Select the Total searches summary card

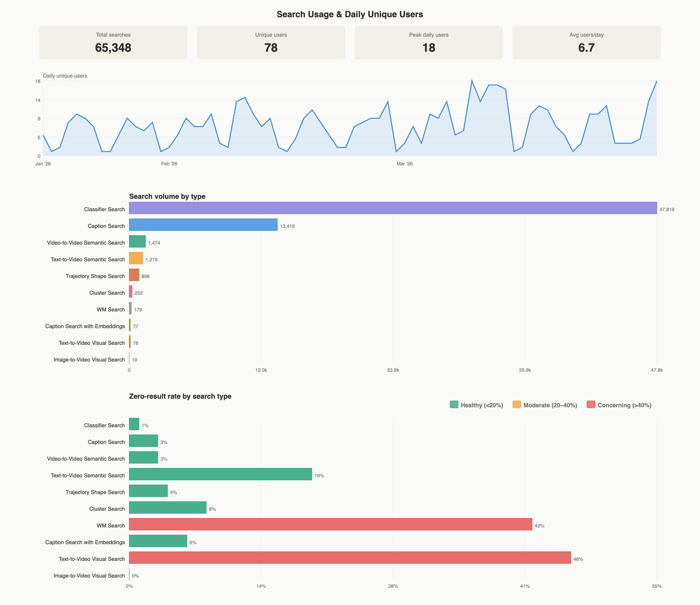tap(113, 43)
